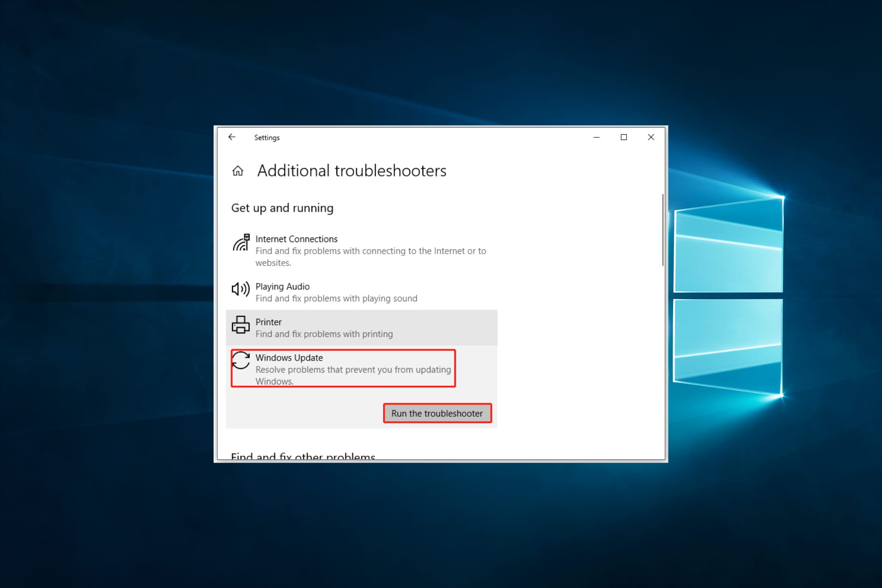
Task: Click the back arrow in Settings
Action: click(x=232, y=137)
